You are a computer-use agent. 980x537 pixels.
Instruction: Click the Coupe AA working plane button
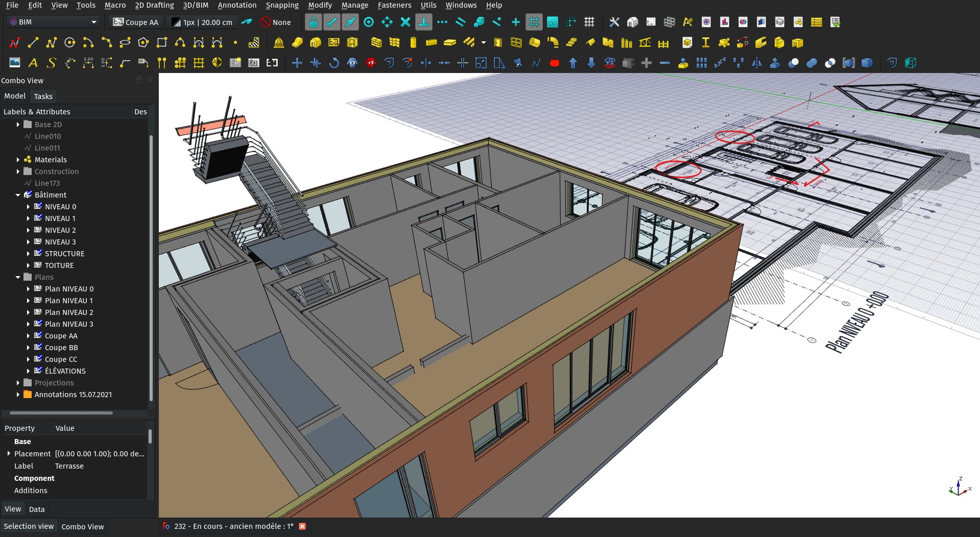[x=135, y=22]
